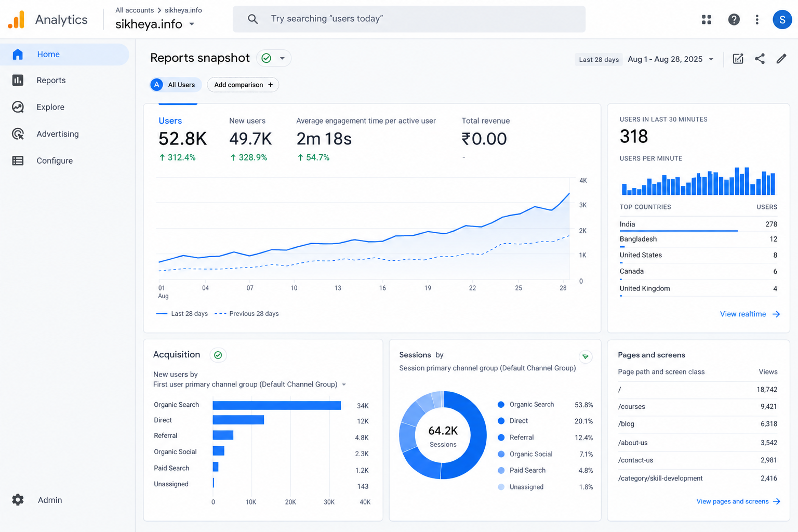This screenshot has width=798, height=532.
Task: Open the S account avatar
Action: [782, 20]
